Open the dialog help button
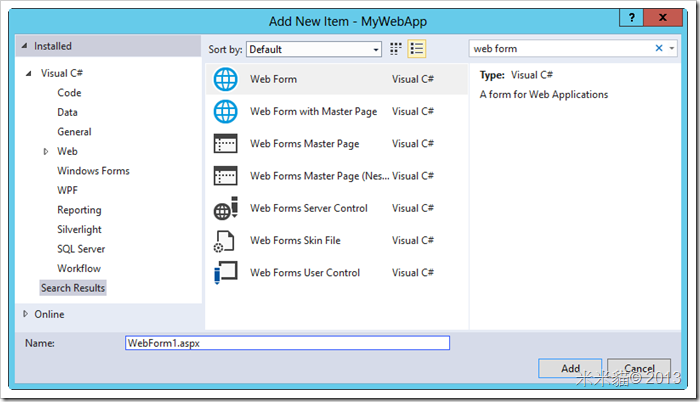The width and height of the screenshot is (700, 402). point(631,18)
